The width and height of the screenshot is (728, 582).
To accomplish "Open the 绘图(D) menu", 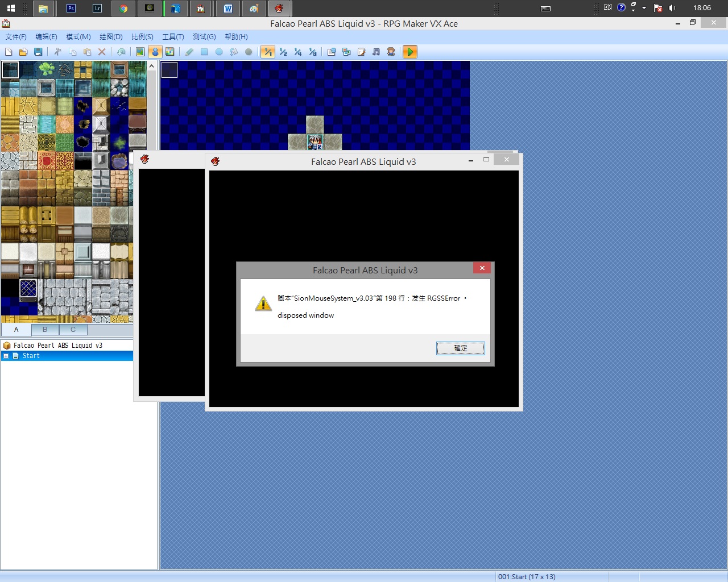I will pyautogui.click(x=111, y=37).
